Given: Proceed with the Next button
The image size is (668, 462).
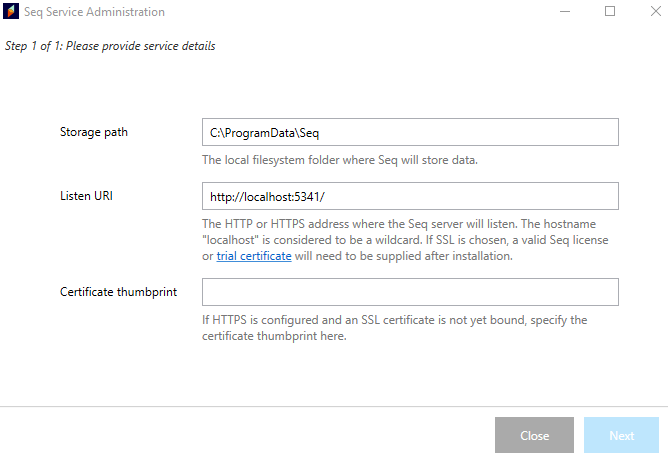Looking at the screenshot, I should [x=621, y=436].
